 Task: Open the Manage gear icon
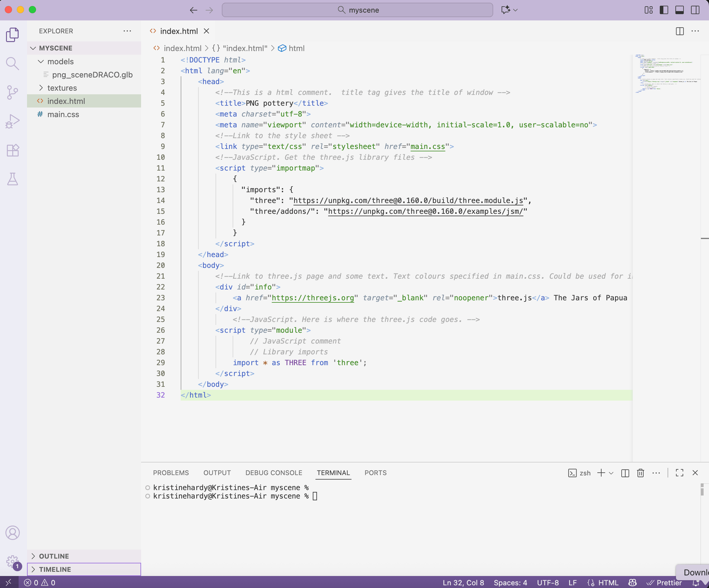tap(13, 562)
